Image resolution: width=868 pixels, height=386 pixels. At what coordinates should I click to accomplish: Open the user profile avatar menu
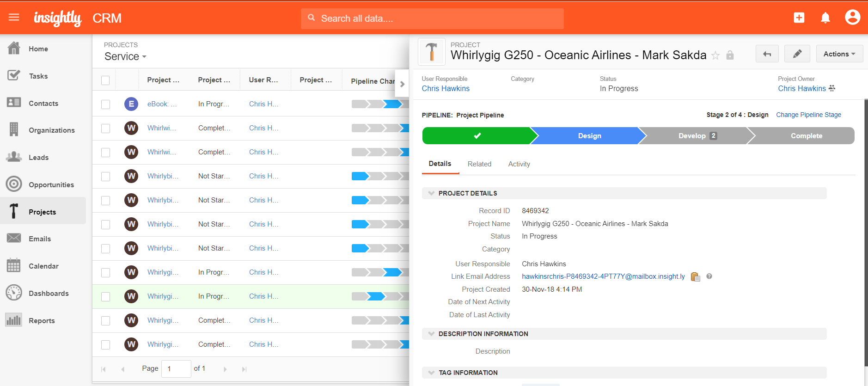852,18
